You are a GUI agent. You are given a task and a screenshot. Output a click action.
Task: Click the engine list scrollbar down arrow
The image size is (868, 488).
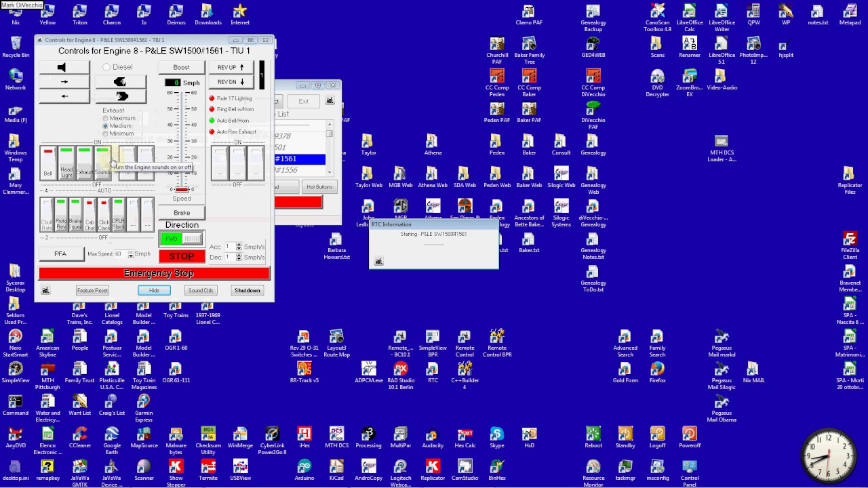coord(330,172)
